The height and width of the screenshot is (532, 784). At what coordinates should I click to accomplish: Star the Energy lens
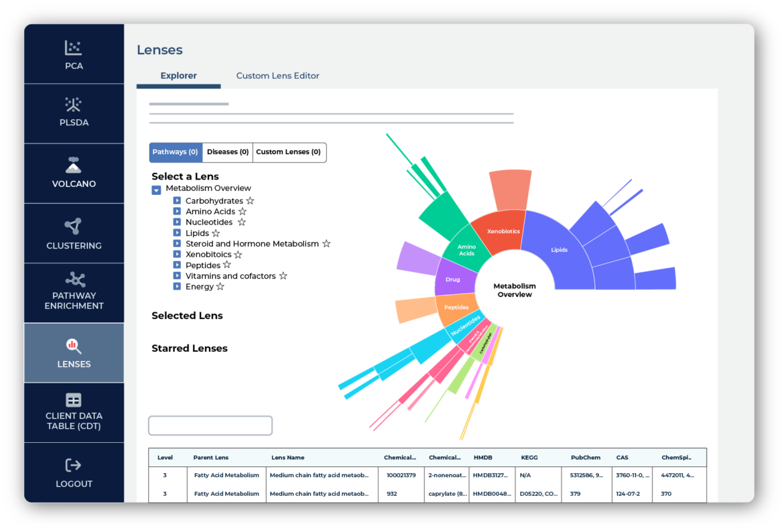point(220,287)
